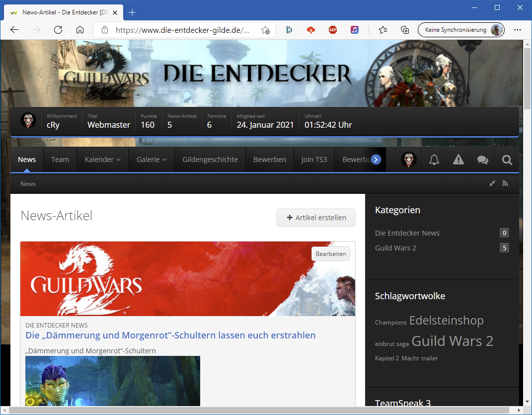Viewport: 532px width, 415px height.
Task: Toggle the collapse pin icon beside RSS
Action: coord(492,183)
